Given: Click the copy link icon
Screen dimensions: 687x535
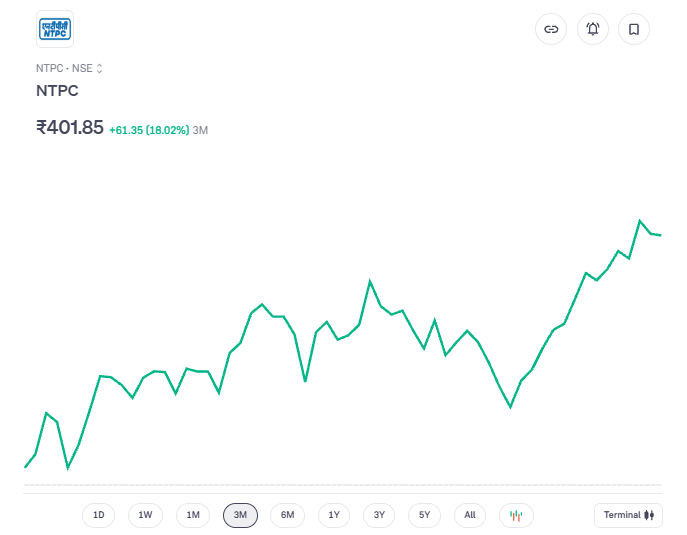Looking at the screenshot, I should click(550, 29).
